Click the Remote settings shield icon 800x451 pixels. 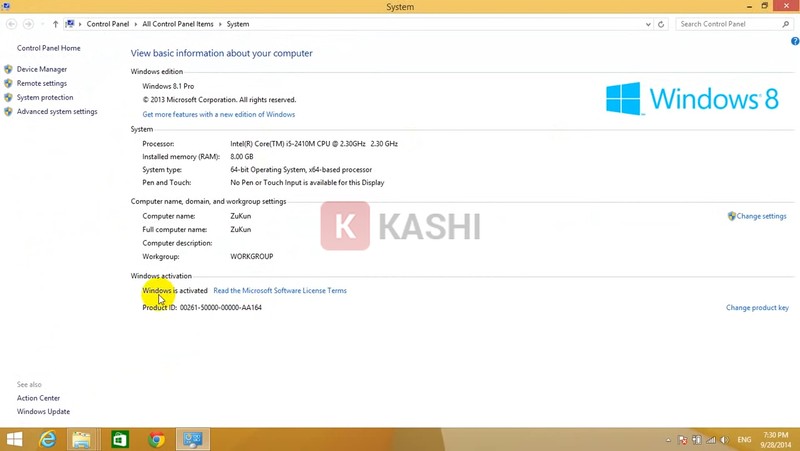coord(9,84)
